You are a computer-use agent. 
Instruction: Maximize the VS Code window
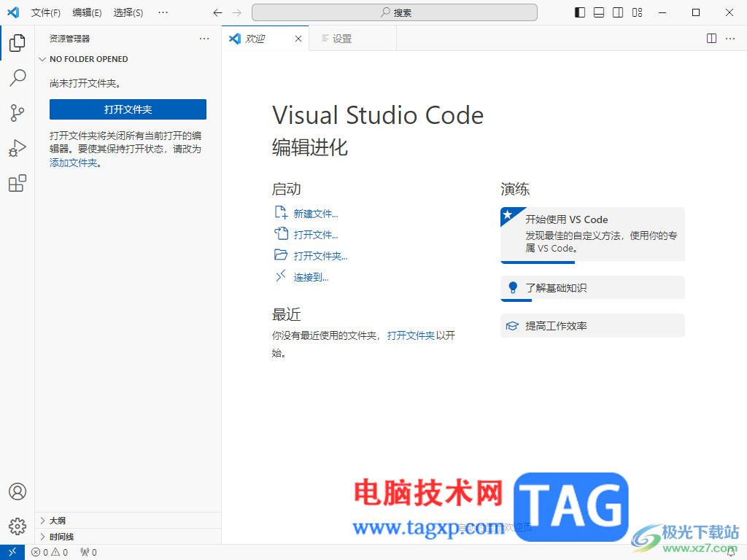point(696,13)
